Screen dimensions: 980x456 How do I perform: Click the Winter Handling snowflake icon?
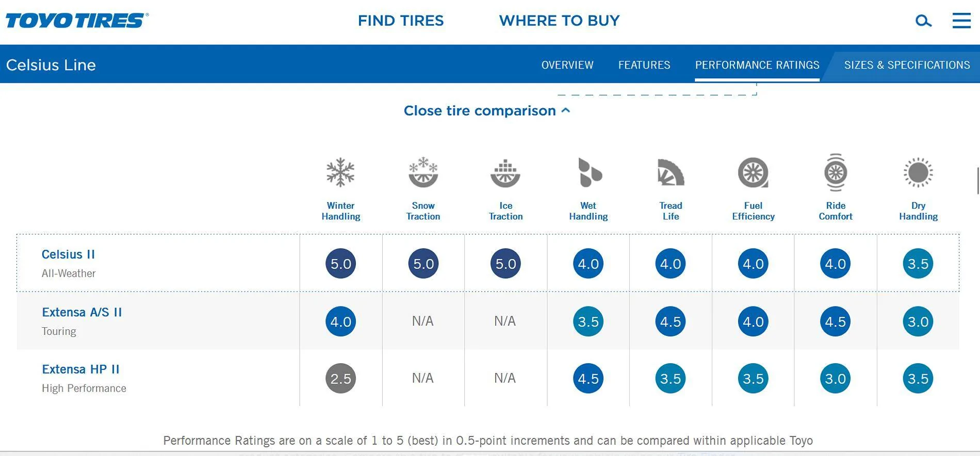(x=340, y=173)
